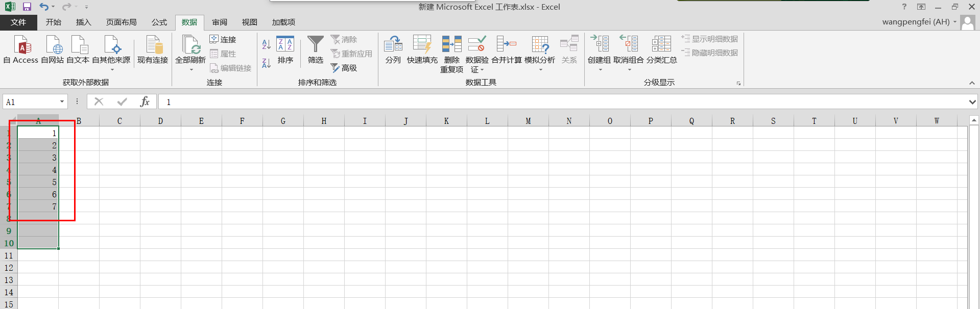Image resolution: width=980 pixels, height=309 pixels.
Task: Click cell A7 containing 7
Action: [x=38, y=207]
